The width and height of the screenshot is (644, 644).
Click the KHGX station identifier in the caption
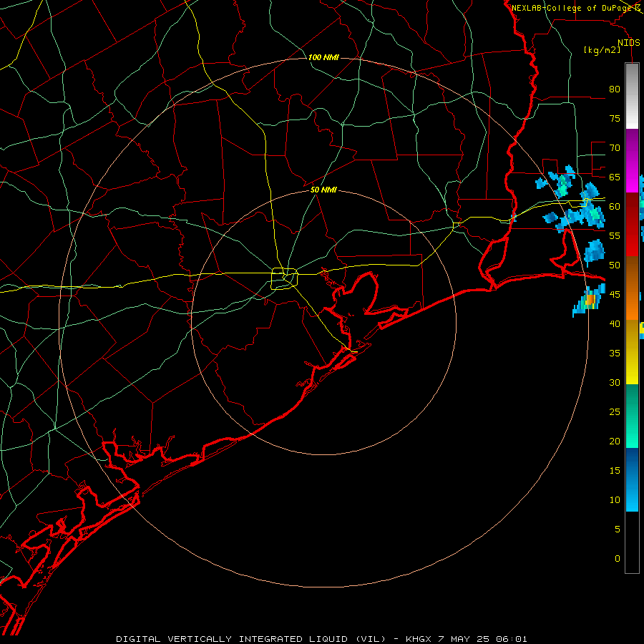[x=418, y=639]
